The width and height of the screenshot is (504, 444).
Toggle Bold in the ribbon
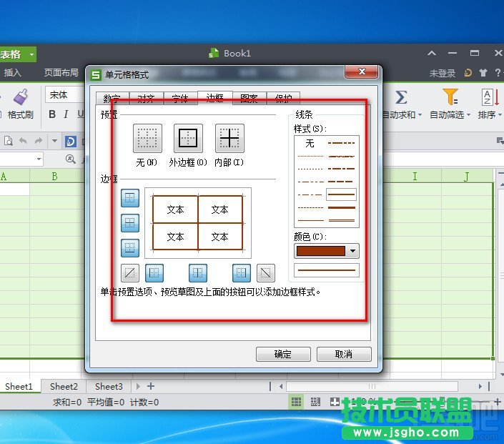52,114
